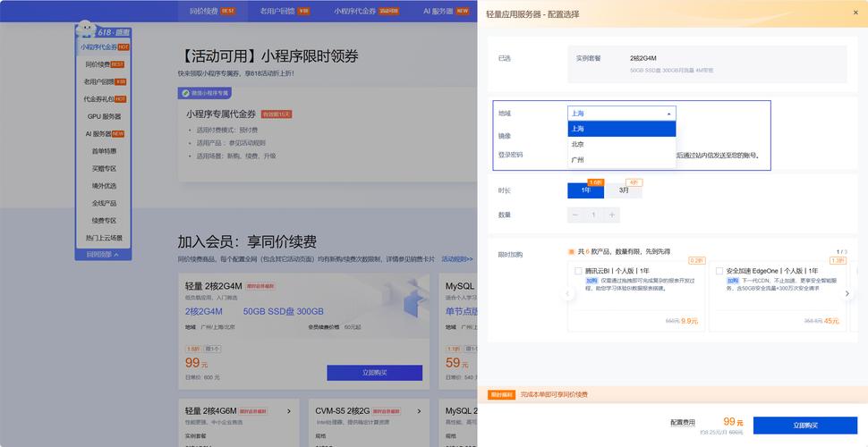Expand the CVM-S5 2核2G card arrow
The height and width of the screenshot is (447, 868).
419,411
